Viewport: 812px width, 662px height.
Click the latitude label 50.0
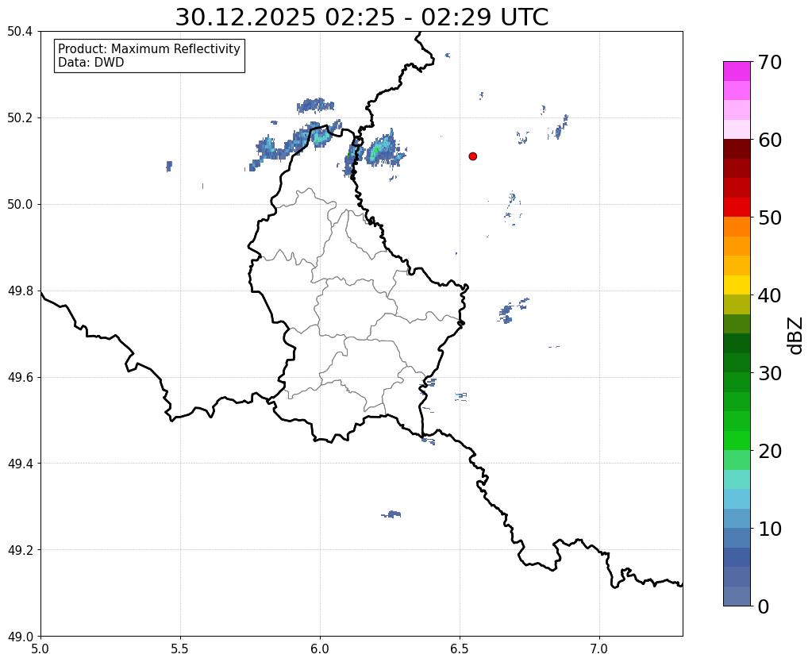[x=20, y=205]
